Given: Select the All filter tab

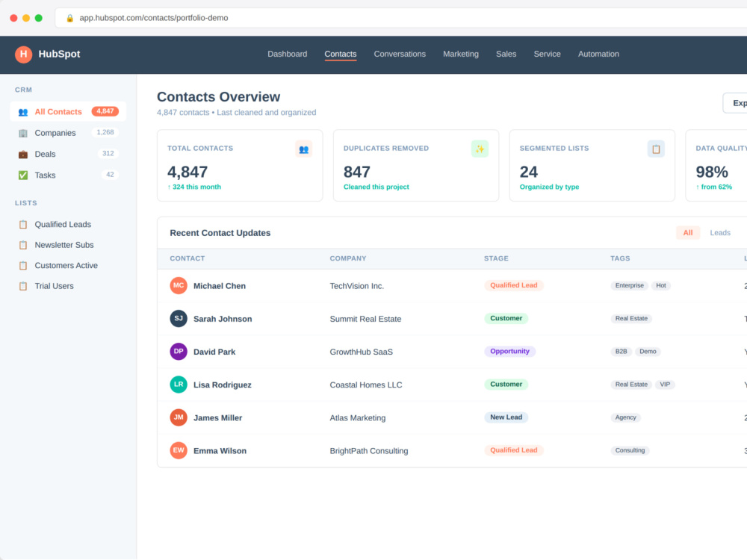Looking at the screenshot, I should (x=688, y=233).
